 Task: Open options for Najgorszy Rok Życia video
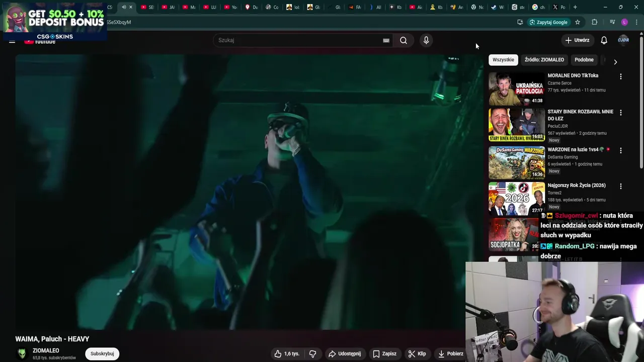click(x=620, y=186)
